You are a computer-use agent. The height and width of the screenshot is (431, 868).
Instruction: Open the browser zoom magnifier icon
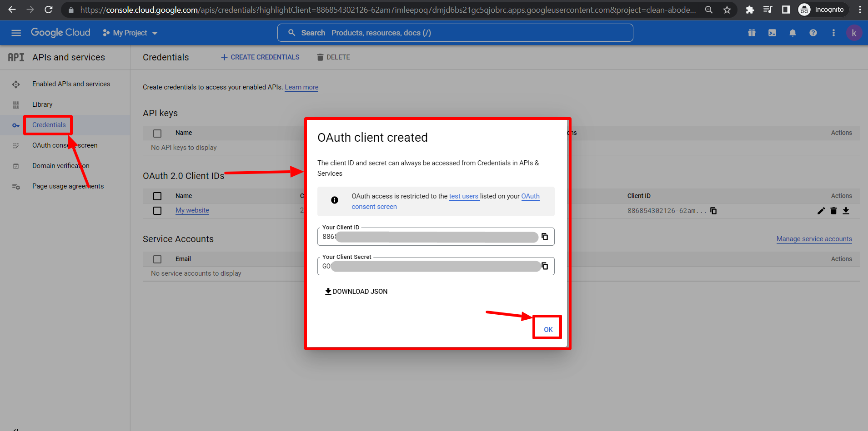click(x=708, y=10)
